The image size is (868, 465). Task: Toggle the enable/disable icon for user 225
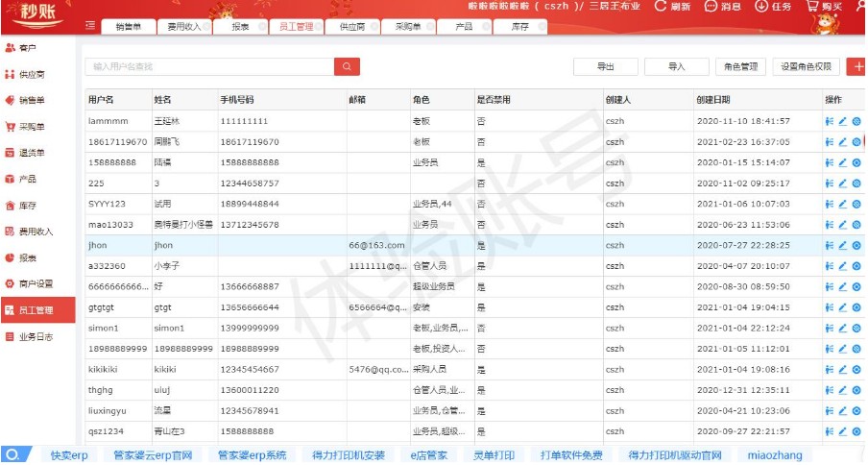(856, 183)
